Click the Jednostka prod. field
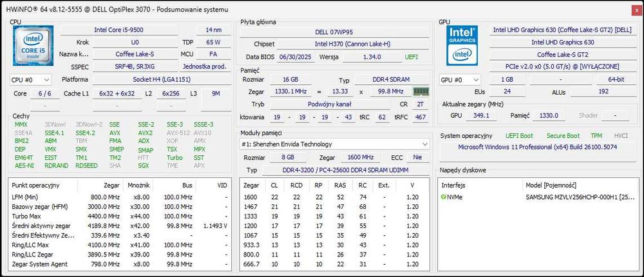The height and width of the screenshot is (277, 644). point(205,66)
